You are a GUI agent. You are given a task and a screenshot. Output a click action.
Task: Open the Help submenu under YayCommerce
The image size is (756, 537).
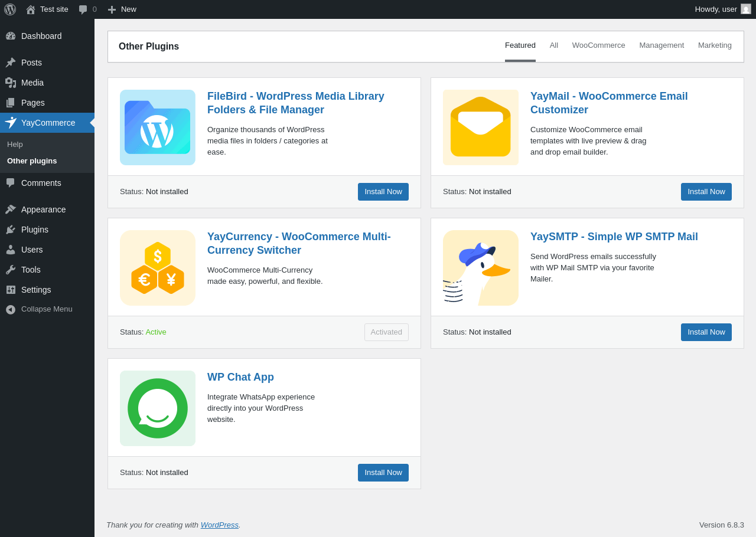(x=15, y=145)
